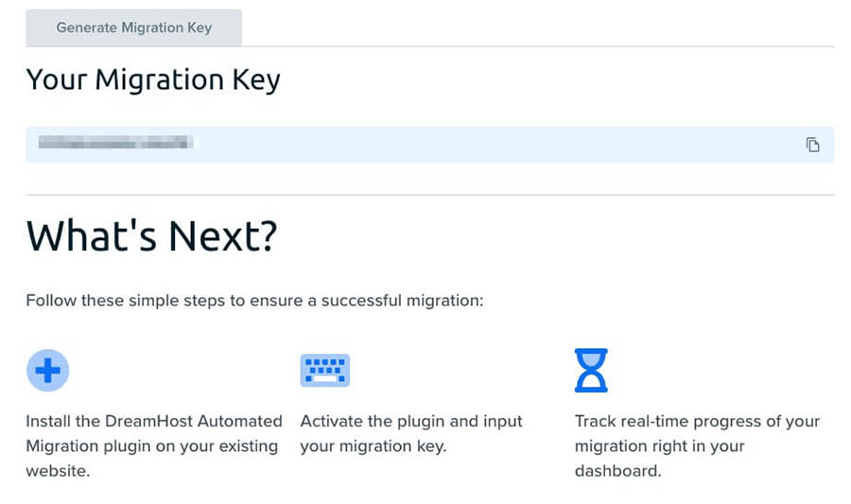Click the word dashboard in tracking step
The height and width of the screenshot is (504, 851).
(617, 471)
